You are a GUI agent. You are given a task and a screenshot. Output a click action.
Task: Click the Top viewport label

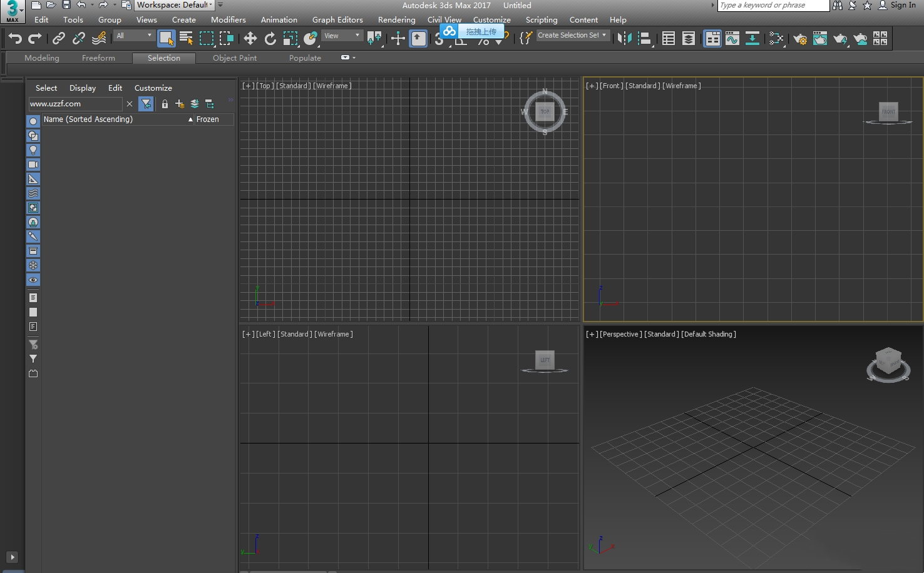coord(265,86)
